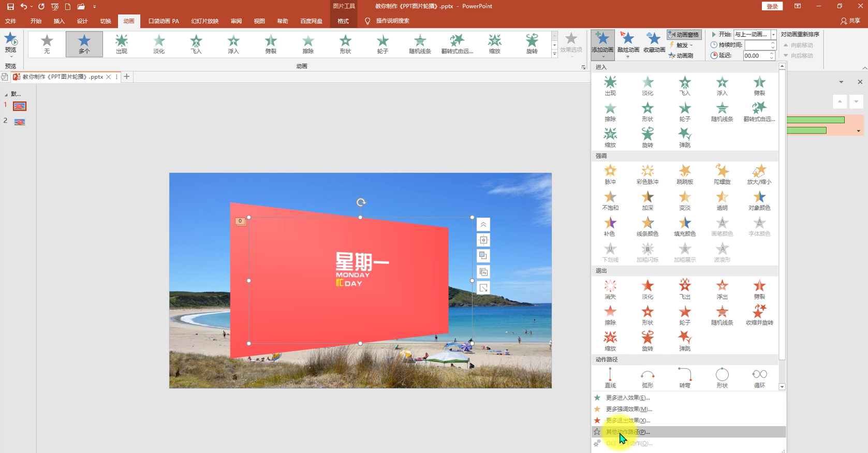Pick 对象颜色 emphasis effect
The image size is (868, 453).
[x=759, y=200]
